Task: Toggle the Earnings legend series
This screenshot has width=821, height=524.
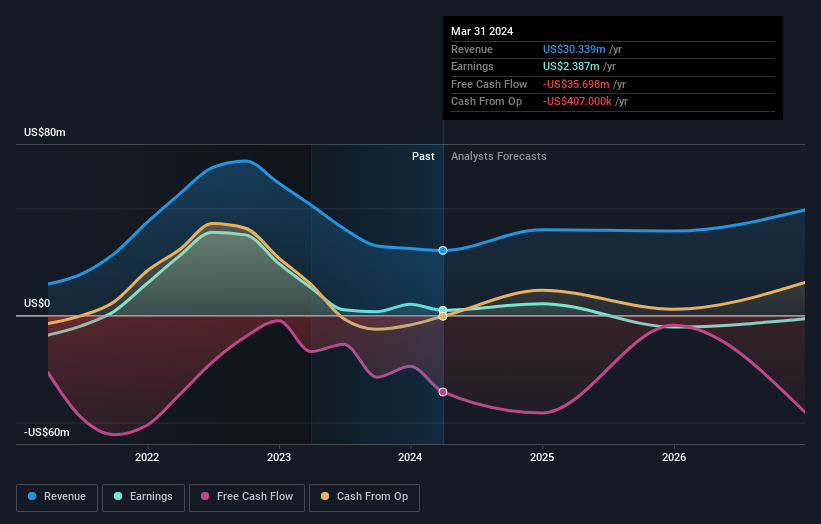Action: [143, 497]
